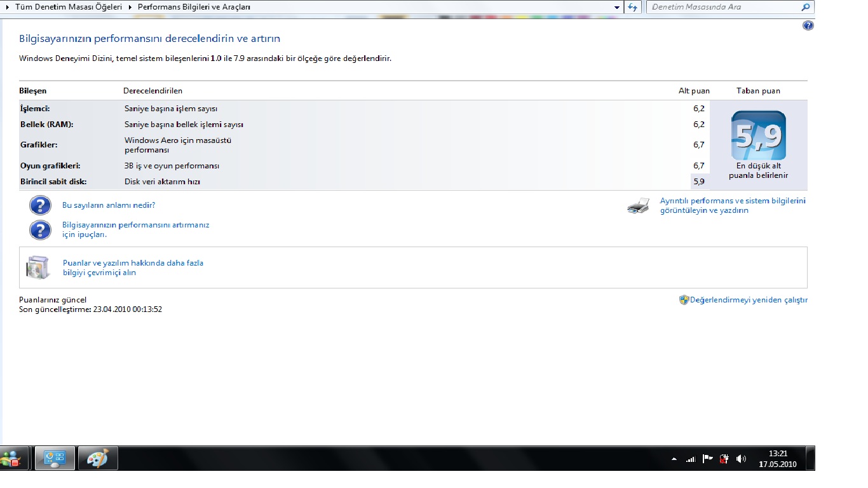The height and width of the screenshot is (488, 868).
Task: Go to 'Tüm Denetim Masası Öğeleri' breadcrumb
Action: pos(68,7)
